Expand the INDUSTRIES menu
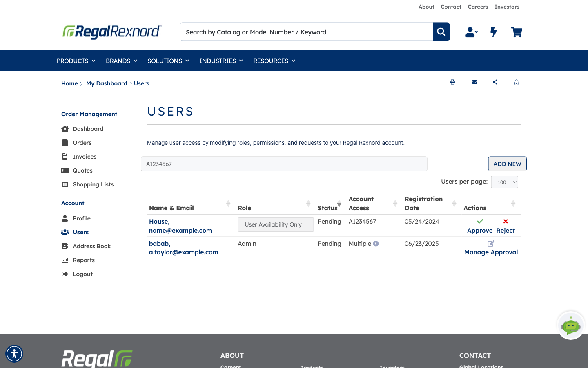 click(221, 61)
